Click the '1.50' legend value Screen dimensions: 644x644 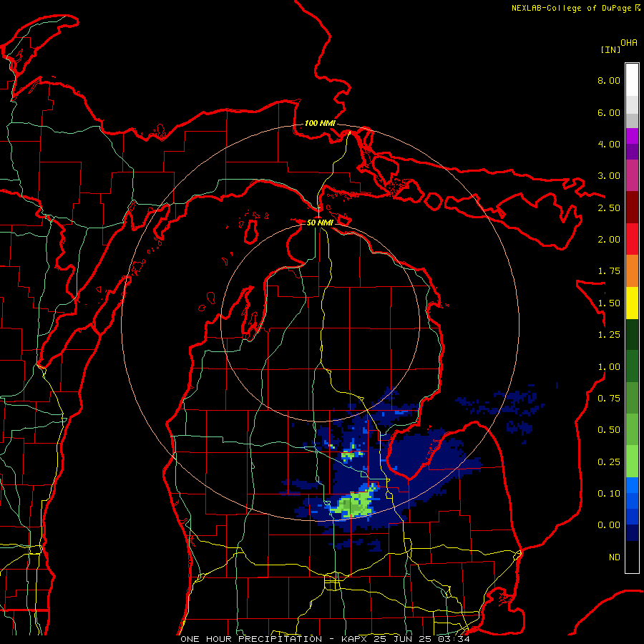point(609,303)
